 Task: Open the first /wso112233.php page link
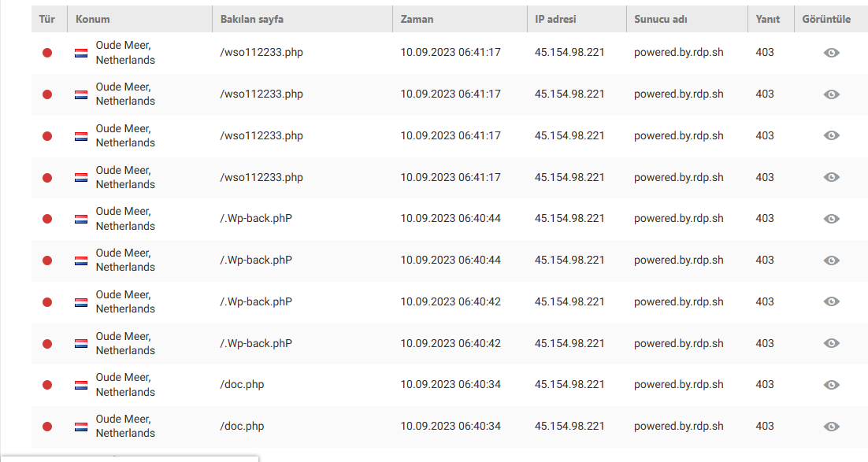click(x=262, y=52)
